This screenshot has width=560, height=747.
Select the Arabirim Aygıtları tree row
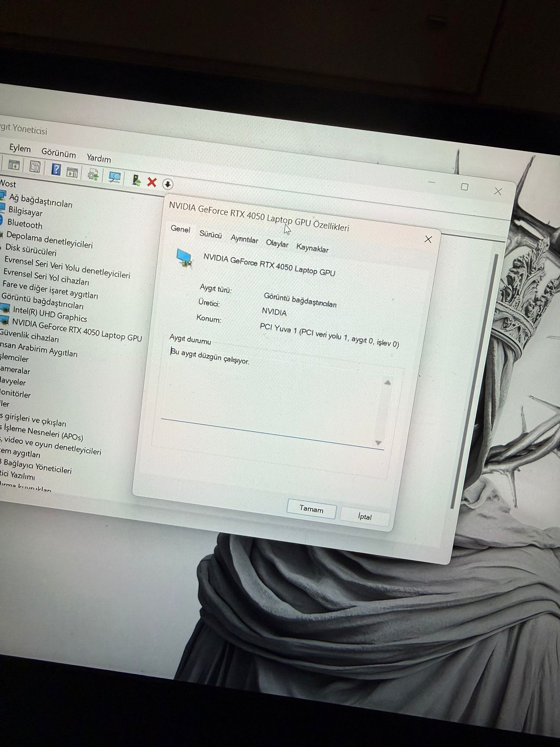click(38, 349)
